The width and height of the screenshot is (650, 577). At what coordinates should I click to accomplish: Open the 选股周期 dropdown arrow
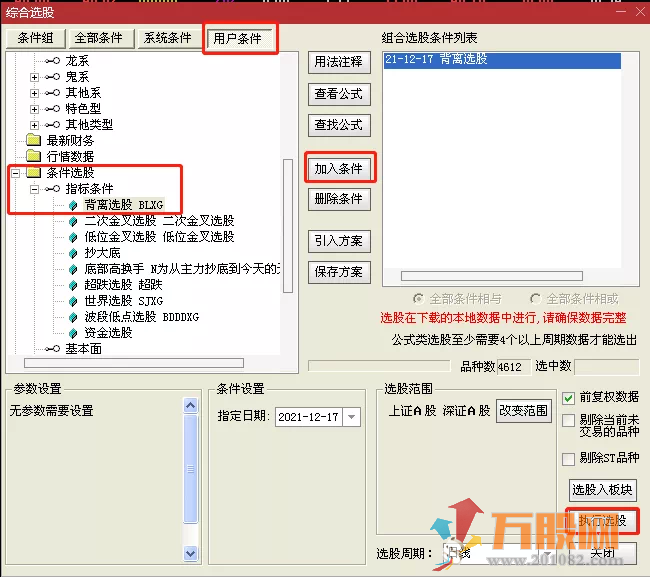pos(547,554)
